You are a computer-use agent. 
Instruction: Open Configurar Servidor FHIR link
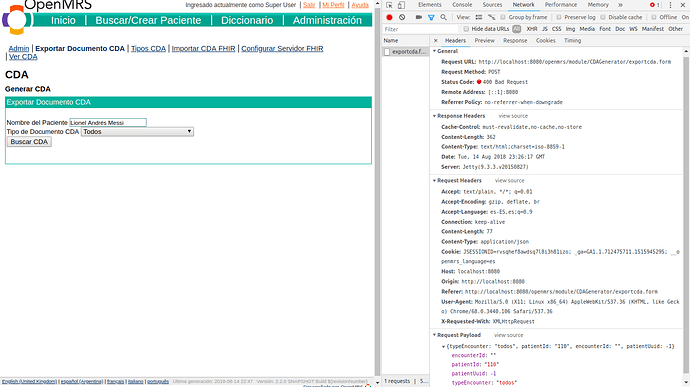282,48
